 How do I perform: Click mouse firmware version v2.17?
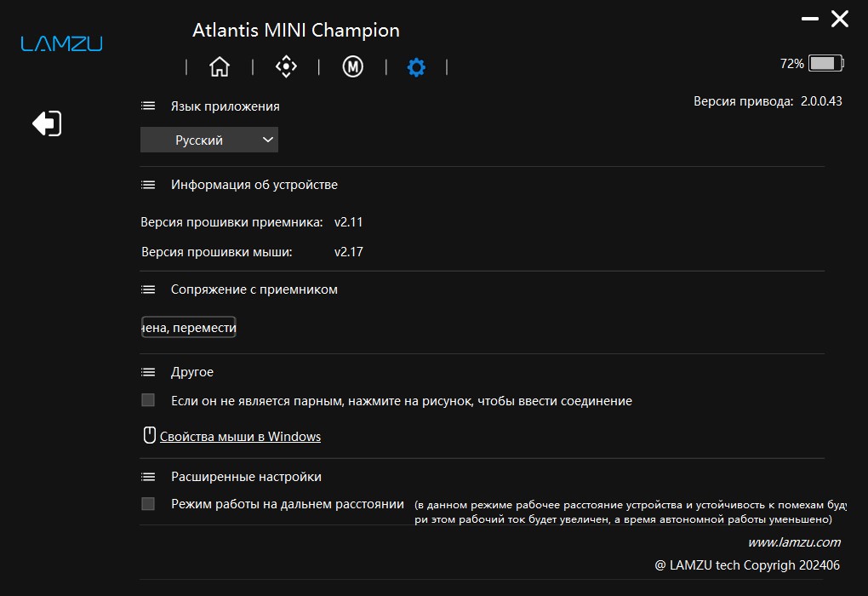pos(348,252)
